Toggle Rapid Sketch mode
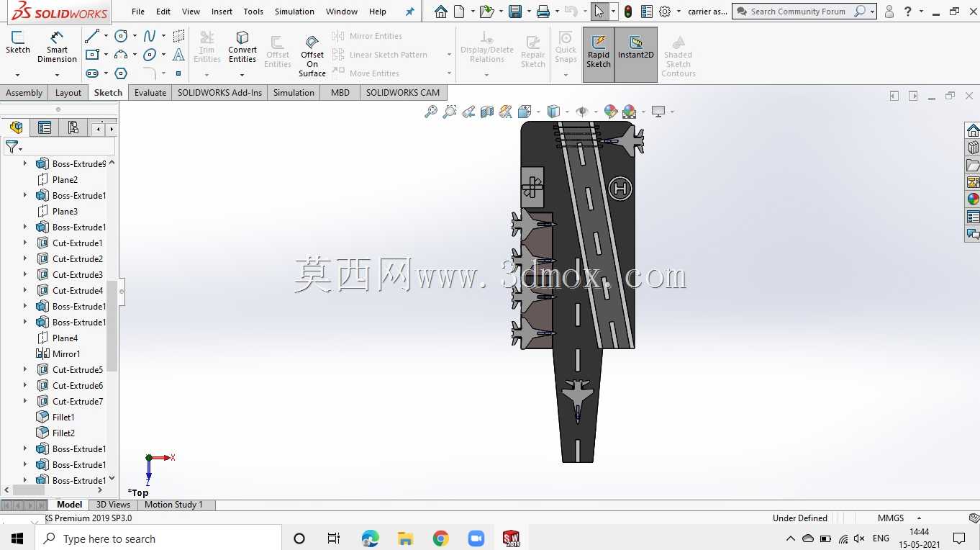The width and height of the screenshot is (980, 550). coord(598,55)
